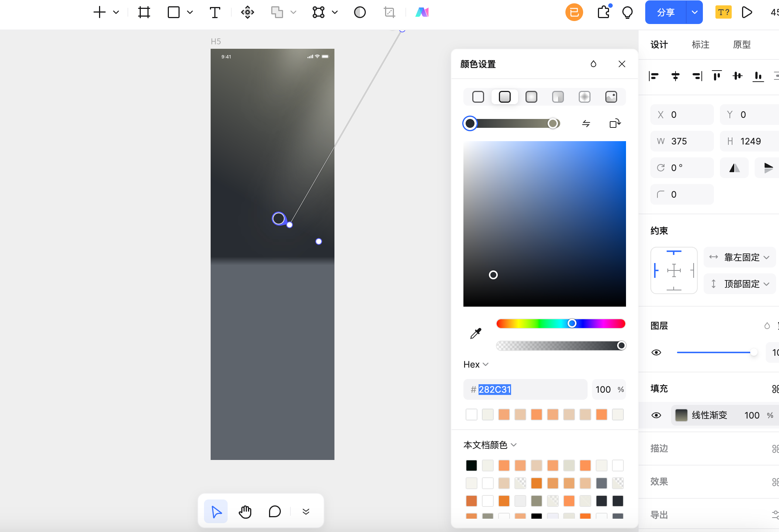Switch to the 原型 tab
This screenshot has height=532, width=779.
(x=742, y=45)
